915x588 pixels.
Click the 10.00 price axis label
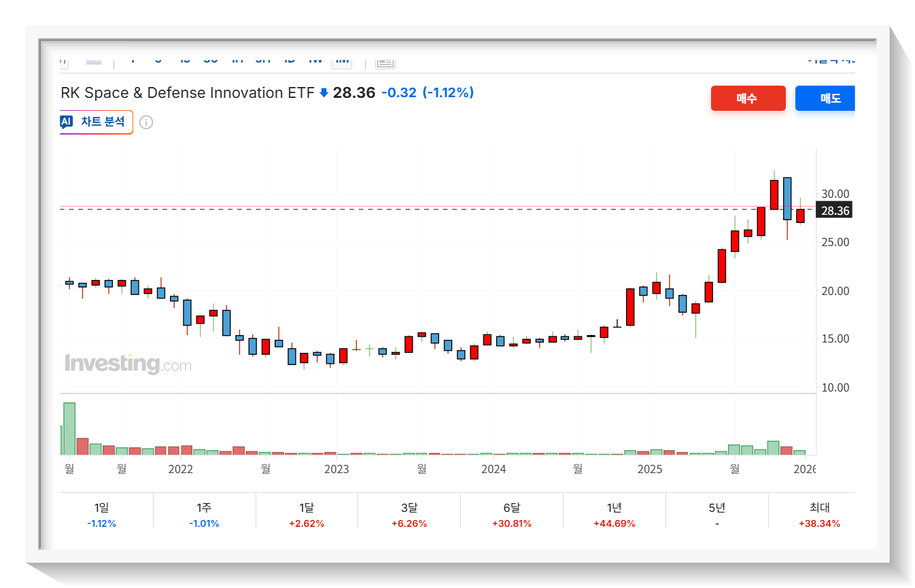[835, 387]
